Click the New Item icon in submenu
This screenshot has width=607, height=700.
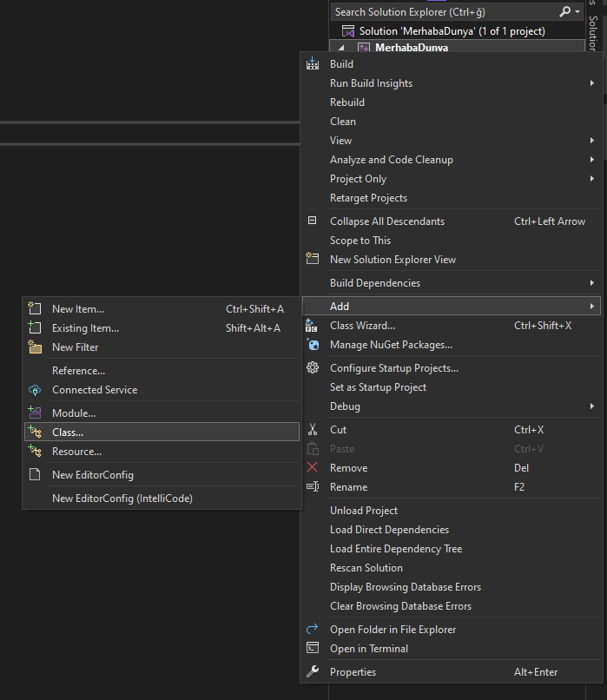click(35, 309)
